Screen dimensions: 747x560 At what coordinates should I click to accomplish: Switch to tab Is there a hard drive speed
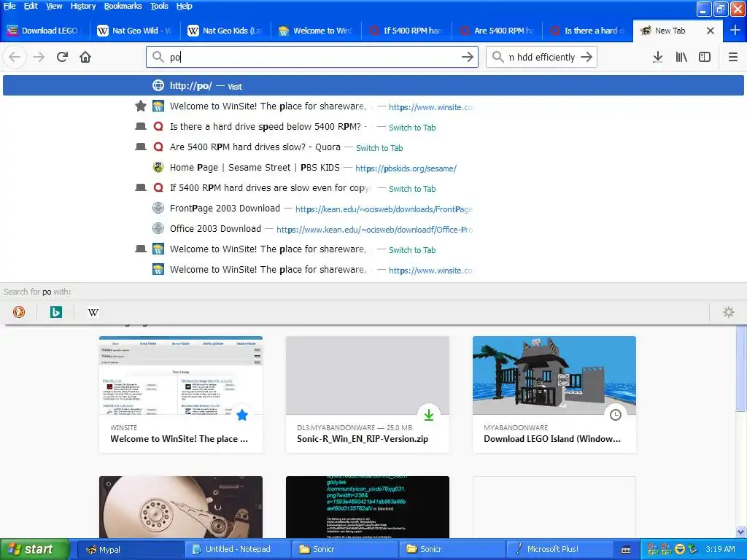[x=373, y=127]
